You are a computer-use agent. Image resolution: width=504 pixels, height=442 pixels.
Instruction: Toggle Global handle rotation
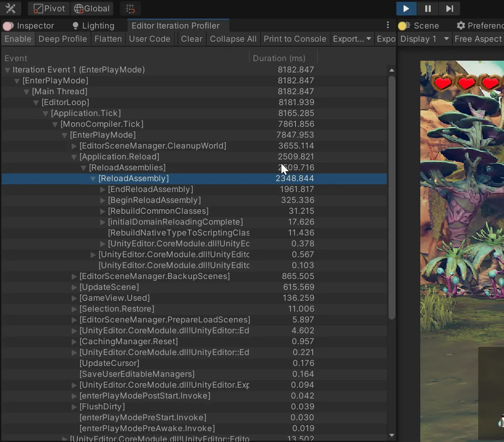92,9
